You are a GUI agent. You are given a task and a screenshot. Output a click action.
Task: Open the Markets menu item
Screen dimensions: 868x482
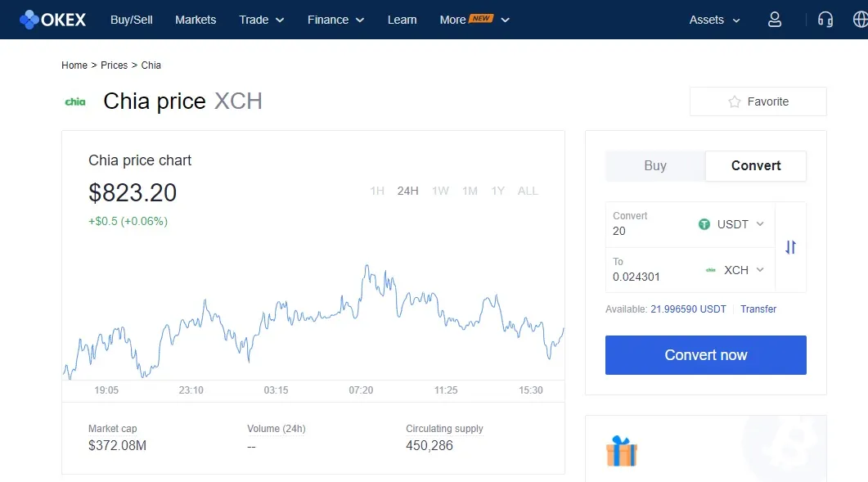pos(196,19)
